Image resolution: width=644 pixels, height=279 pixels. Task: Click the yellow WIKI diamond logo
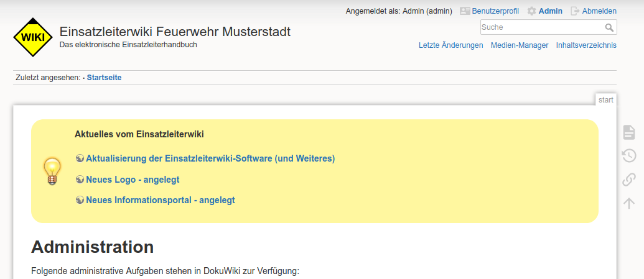pos(33,37)
